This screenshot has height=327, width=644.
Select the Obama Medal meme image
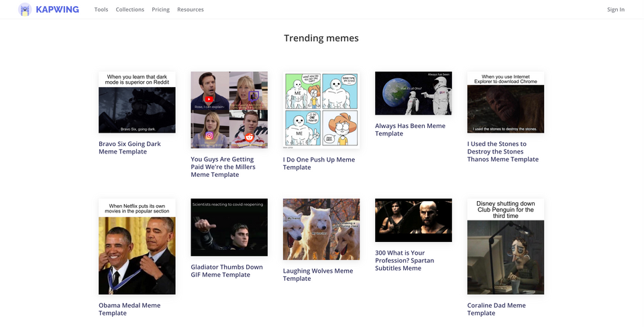tap(137, 247)
